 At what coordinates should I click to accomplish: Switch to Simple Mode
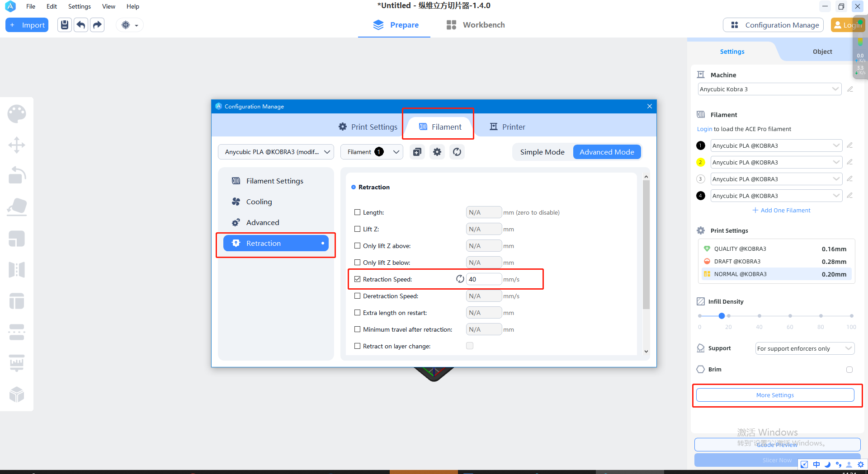pos(542,152)
